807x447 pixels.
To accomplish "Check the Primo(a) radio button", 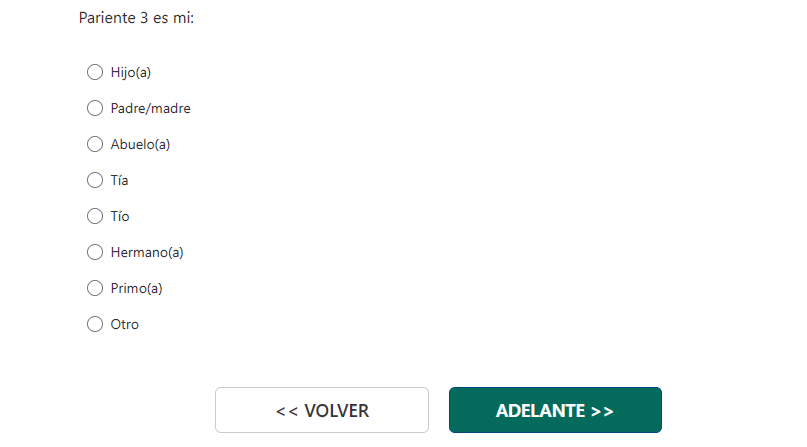I will [x=95, y=288].
